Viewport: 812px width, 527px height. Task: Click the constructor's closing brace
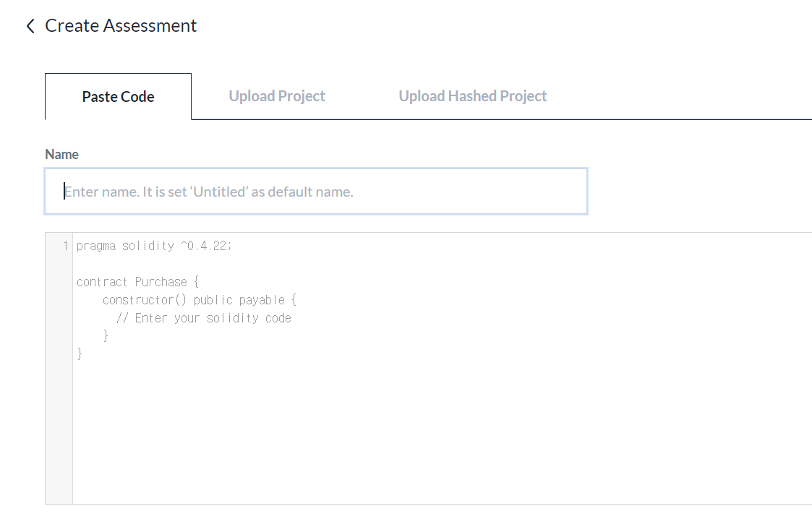click(x=106, y=336)
